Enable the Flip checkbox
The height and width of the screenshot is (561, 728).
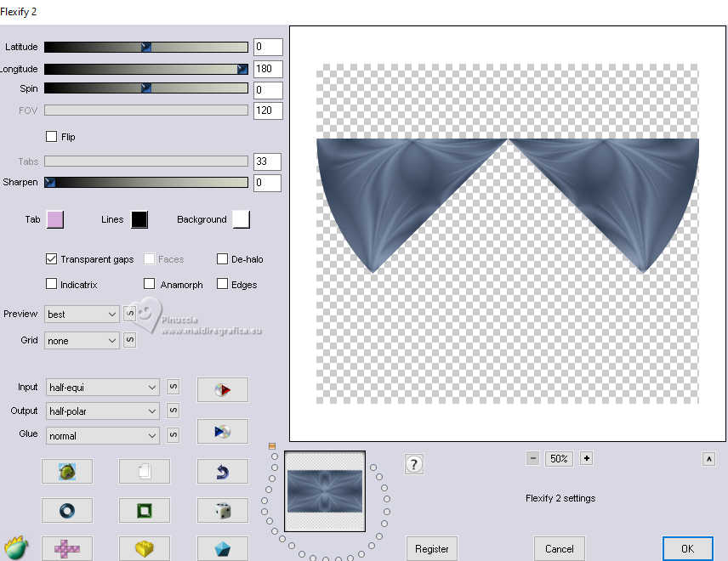(52, 136)
